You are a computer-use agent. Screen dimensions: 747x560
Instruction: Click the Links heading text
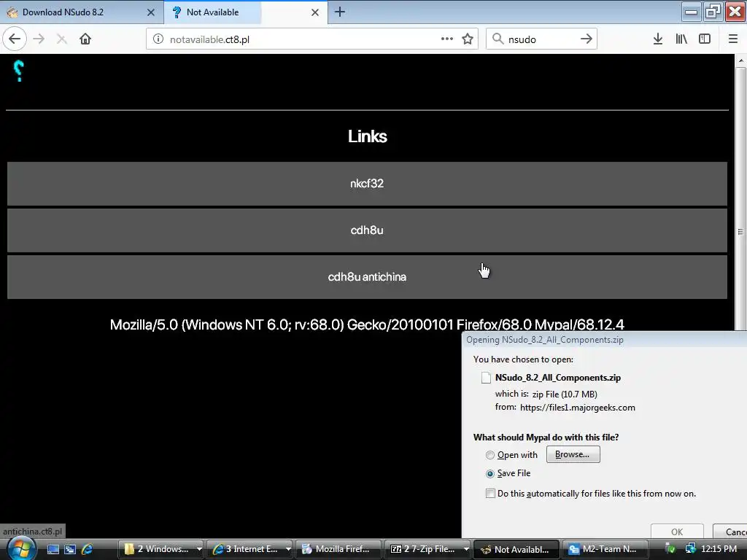coord(368,136)
